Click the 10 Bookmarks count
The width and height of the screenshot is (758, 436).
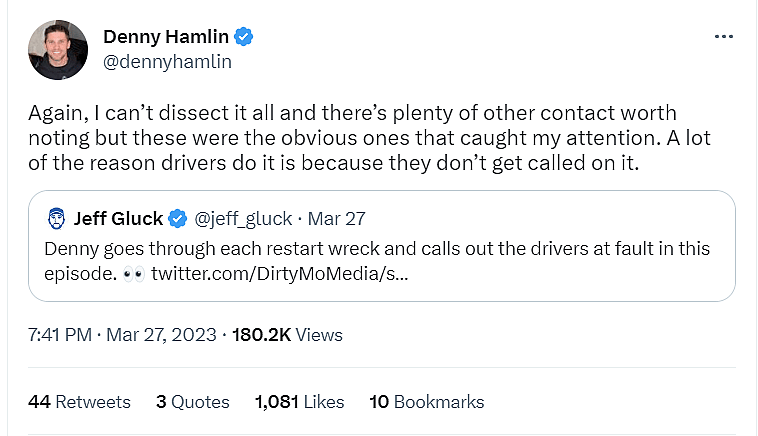(427, 402)
